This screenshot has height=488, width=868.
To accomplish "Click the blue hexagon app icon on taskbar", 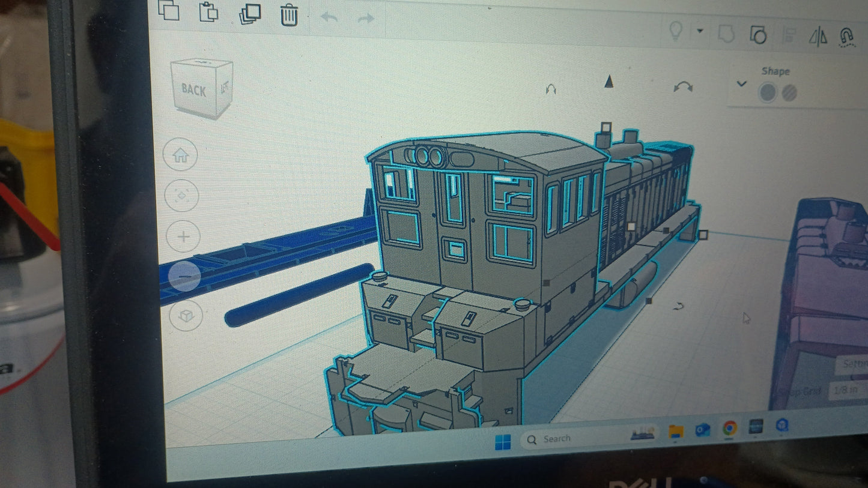I will [x=782, y=426].
